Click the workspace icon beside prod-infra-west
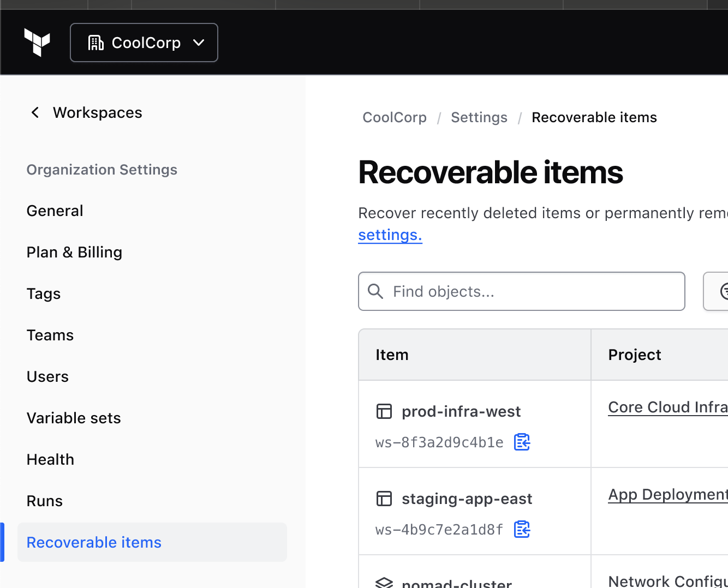The height and width of the screenshot is (588, 728). coord(384,411)
